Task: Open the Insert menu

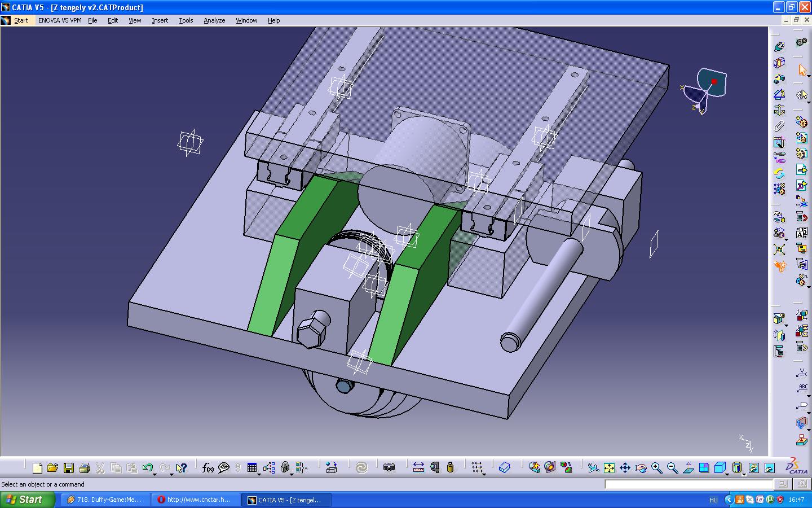Action: [x=160, y=20]
